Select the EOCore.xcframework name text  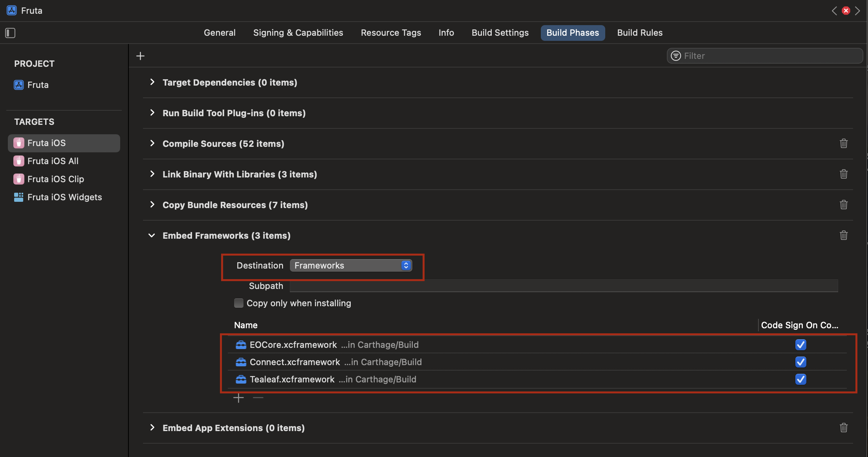click(293, 345)
